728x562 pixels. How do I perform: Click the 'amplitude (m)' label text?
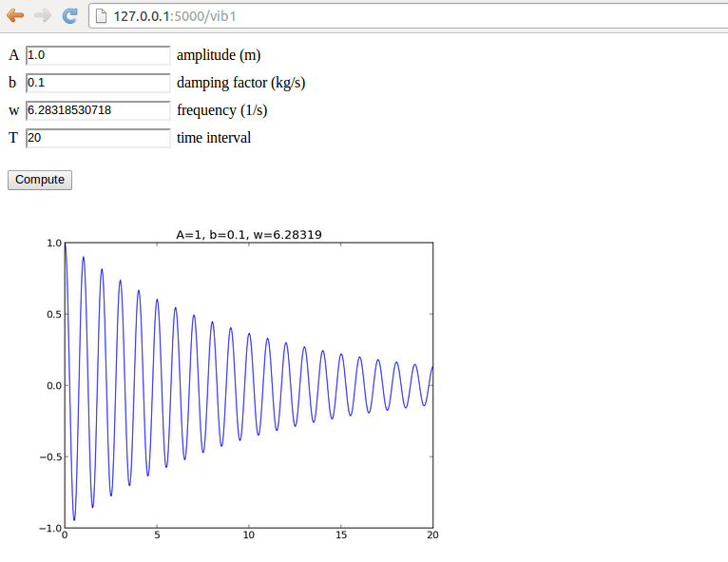(x=219, y=55)
